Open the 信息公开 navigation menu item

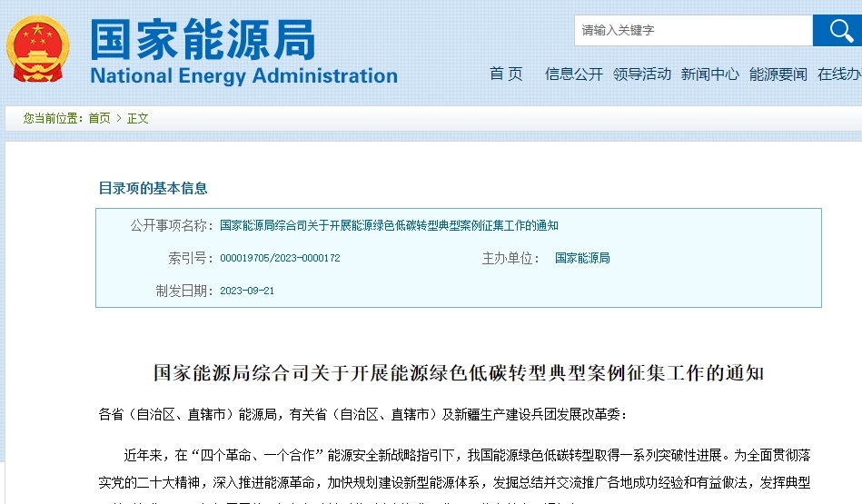[x=573, y=74]
